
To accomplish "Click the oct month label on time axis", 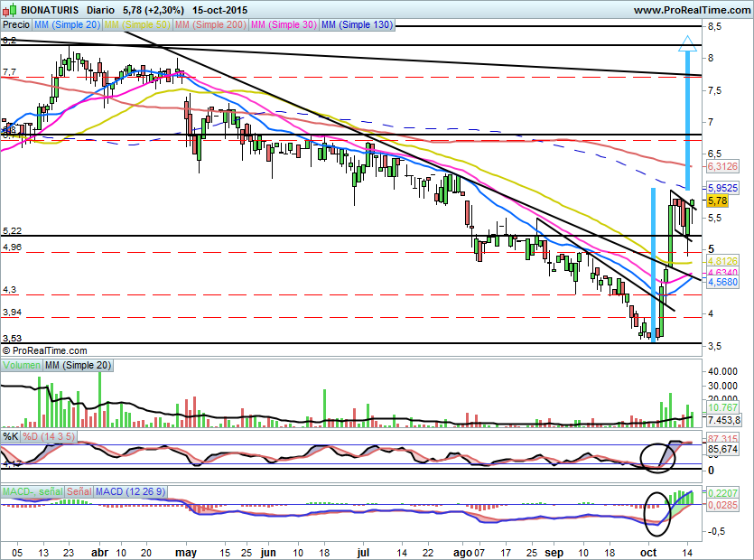I will click(x=648, y=553).
